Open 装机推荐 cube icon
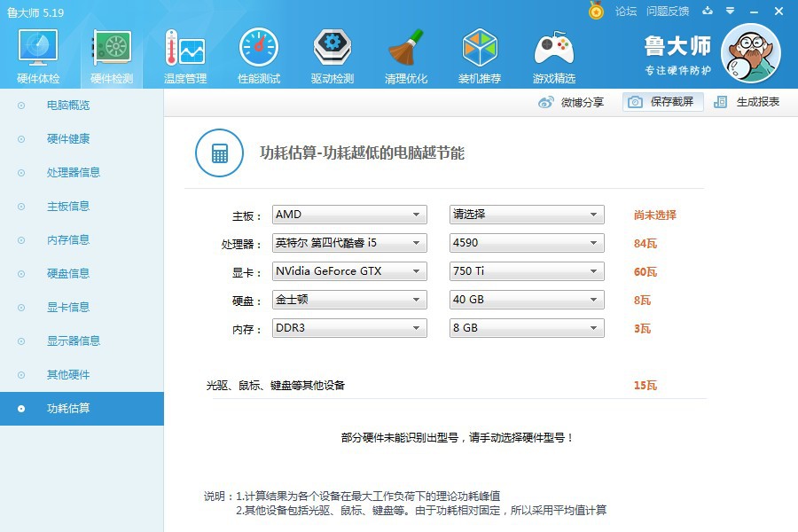The width and height of the screenshot is (798, 532). point(480,47)
